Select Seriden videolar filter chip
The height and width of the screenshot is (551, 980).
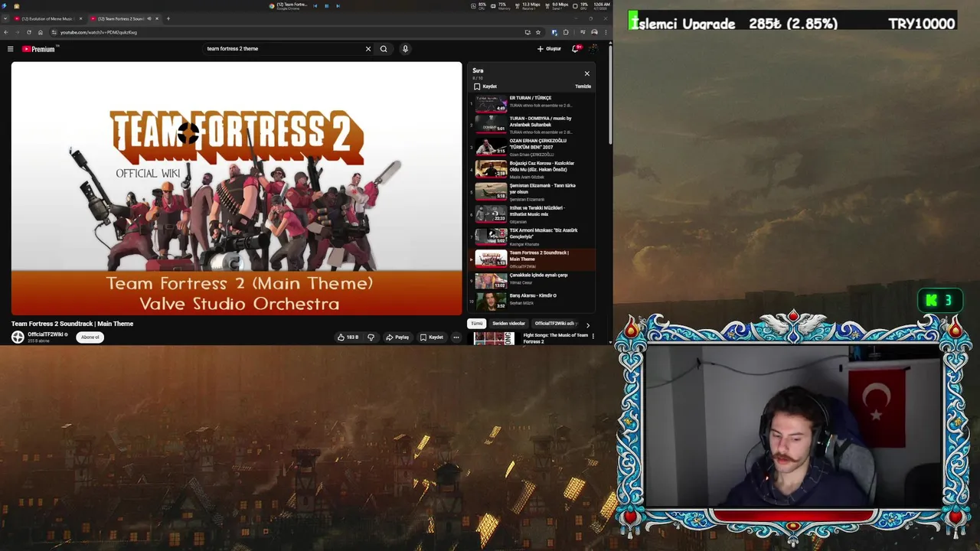508,324
